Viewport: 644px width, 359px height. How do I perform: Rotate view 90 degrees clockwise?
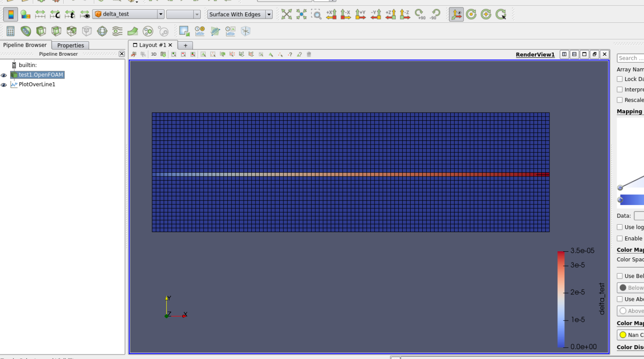click(420, 14)
